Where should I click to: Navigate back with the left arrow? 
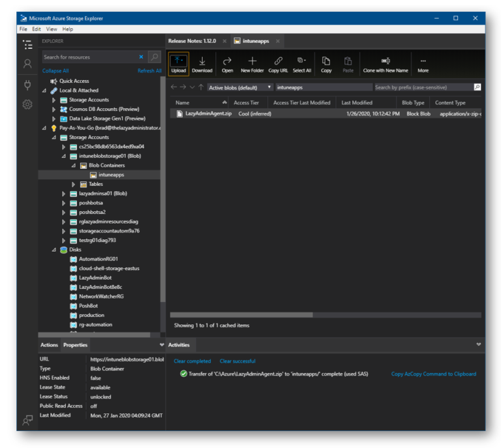(x=174, y=87)
